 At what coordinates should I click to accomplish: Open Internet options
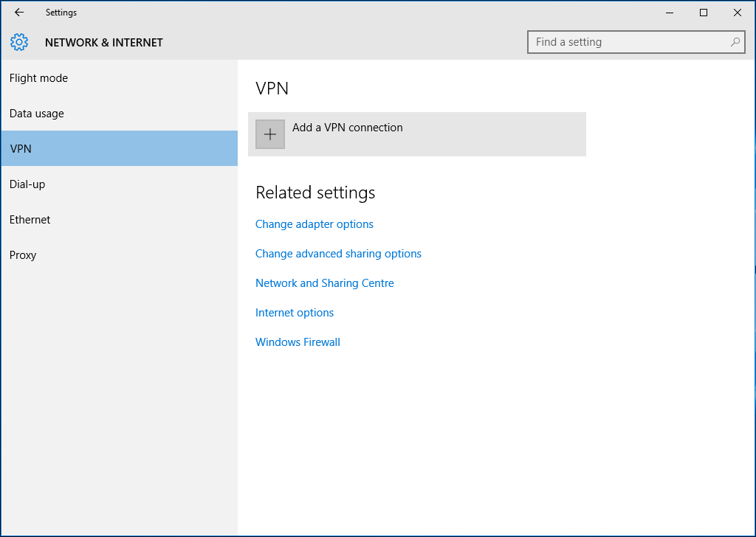[294, 312]
